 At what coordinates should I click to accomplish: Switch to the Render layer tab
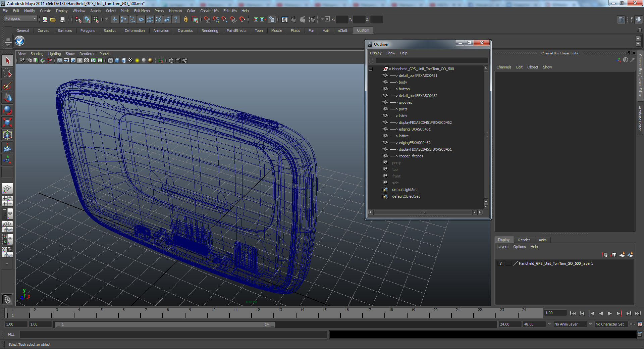[524, 240]
